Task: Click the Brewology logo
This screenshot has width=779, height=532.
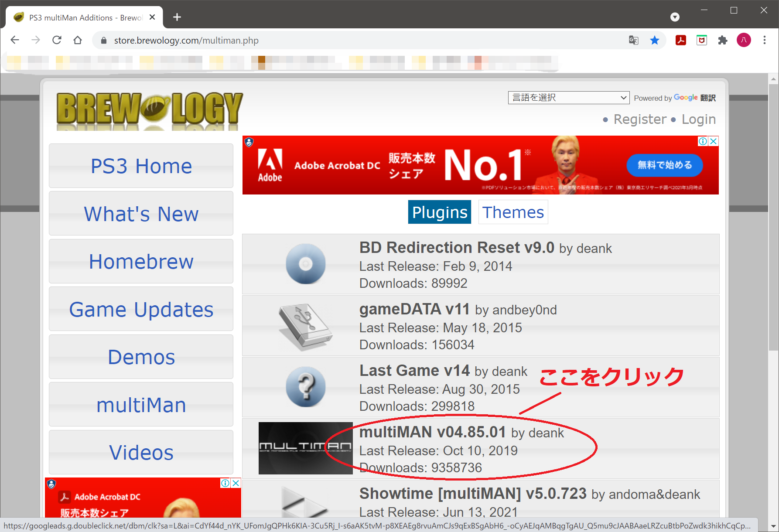Action: pyautogui.click(x=150, y=111)
